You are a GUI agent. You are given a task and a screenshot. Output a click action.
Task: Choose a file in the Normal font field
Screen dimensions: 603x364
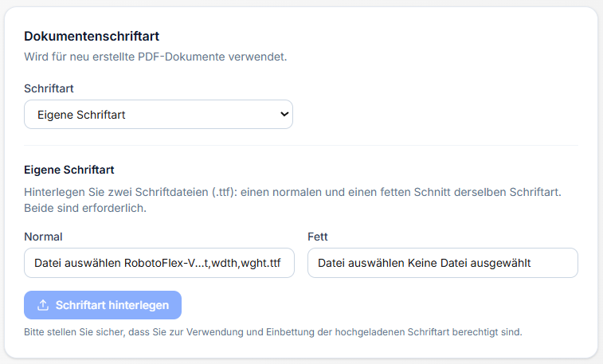159,263
